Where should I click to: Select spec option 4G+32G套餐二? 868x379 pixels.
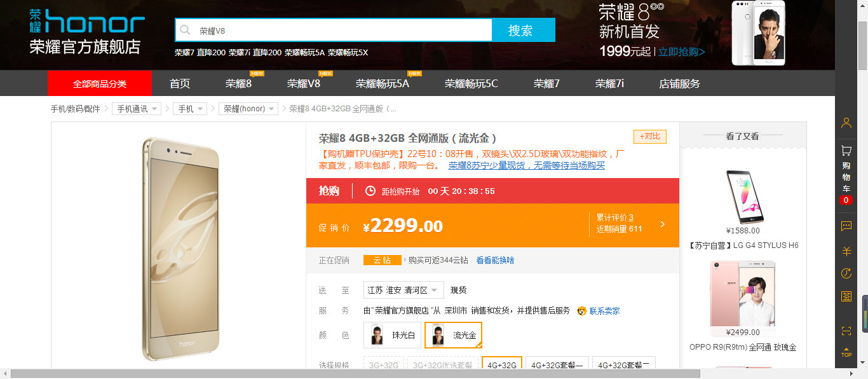pos(623,364)
